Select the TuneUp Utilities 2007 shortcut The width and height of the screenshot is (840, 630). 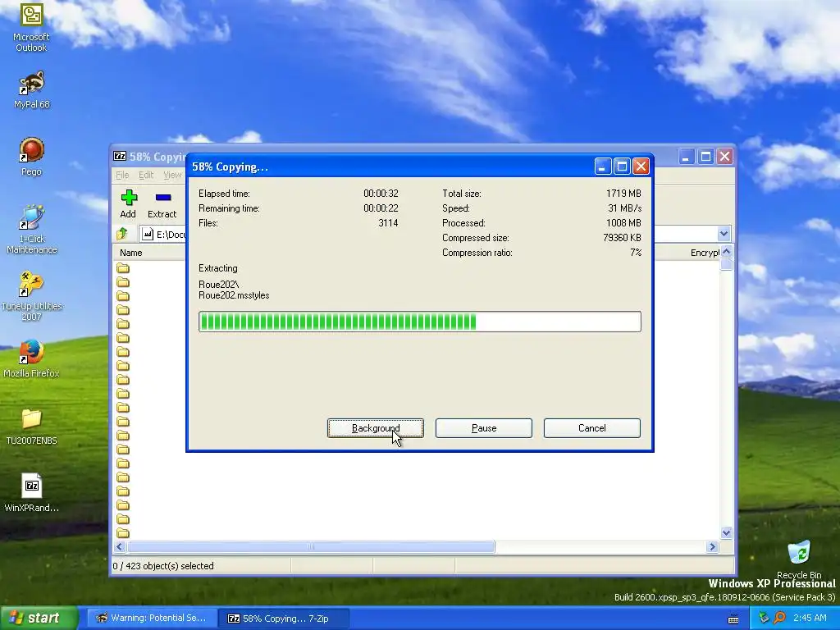coord(31,296)
